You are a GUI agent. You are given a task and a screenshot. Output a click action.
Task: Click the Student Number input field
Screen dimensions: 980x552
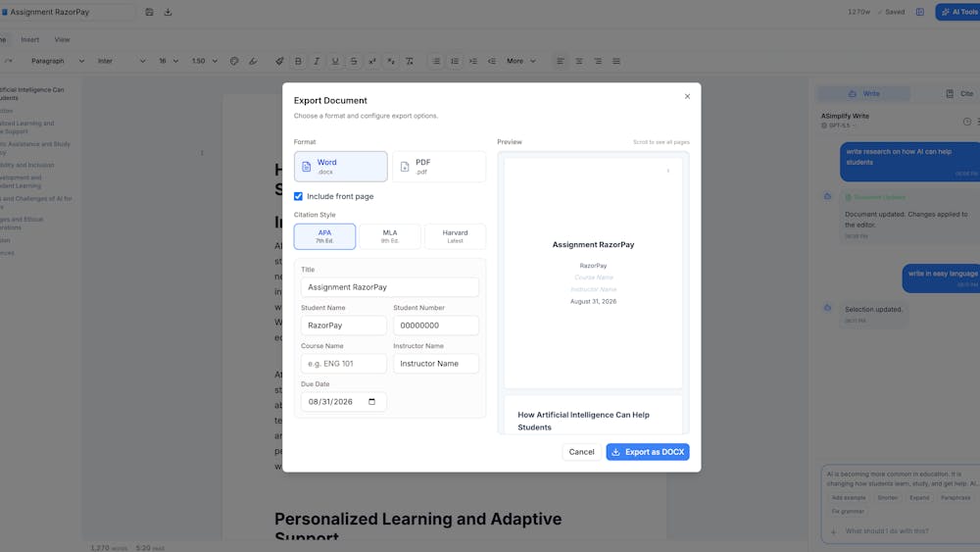436,326
